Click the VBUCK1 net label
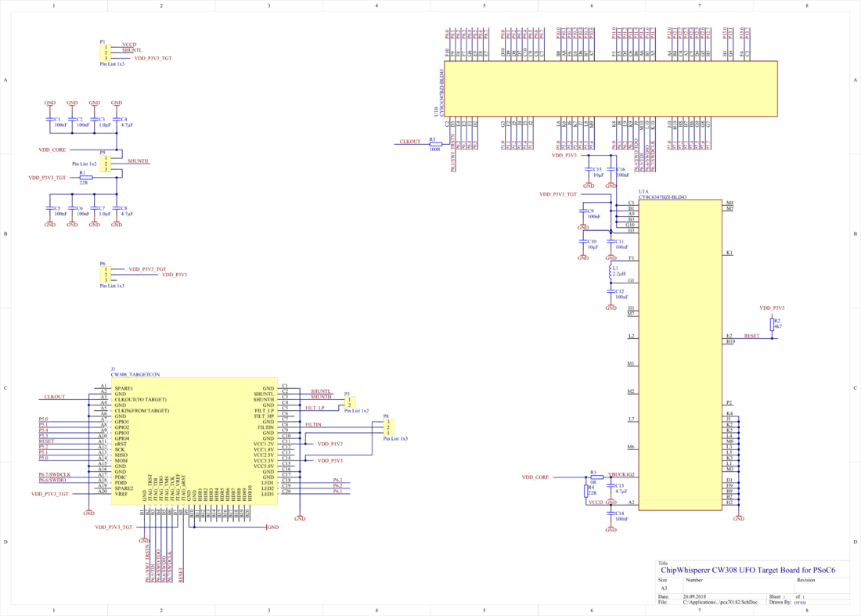861x616 pixels. 618,474
